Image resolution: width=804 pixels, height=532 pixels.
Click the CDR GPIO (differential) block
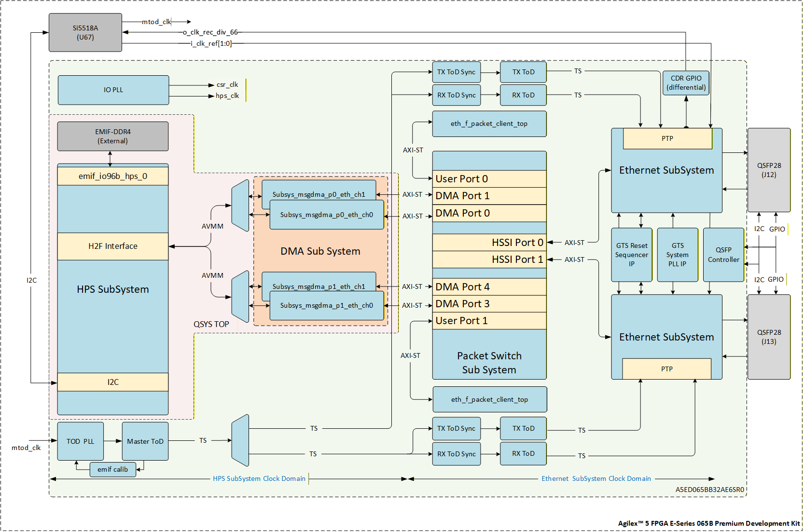point(686,83)
